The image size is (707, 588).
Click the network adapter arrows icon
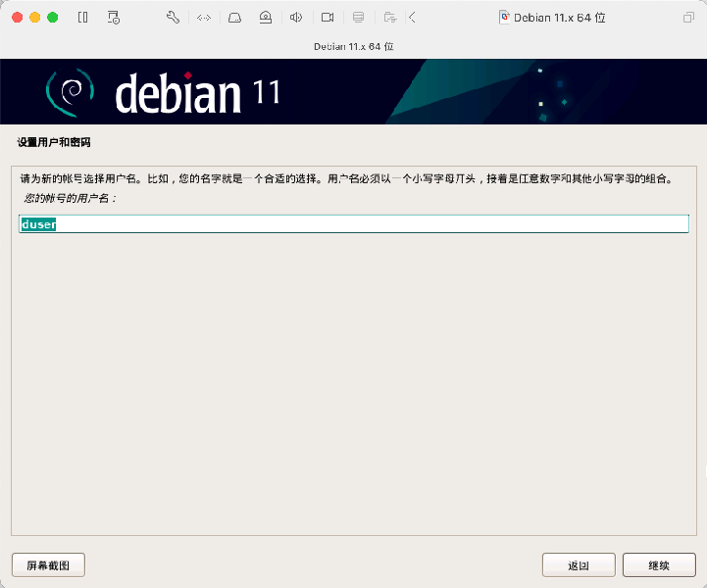(204, 18)
